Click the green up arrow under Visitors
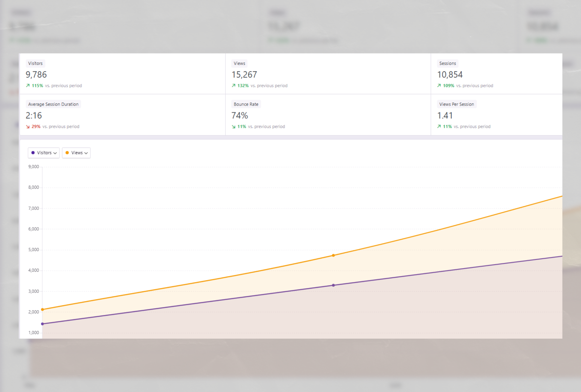Viewport: 581px width, 392px height. click(28, 85)
